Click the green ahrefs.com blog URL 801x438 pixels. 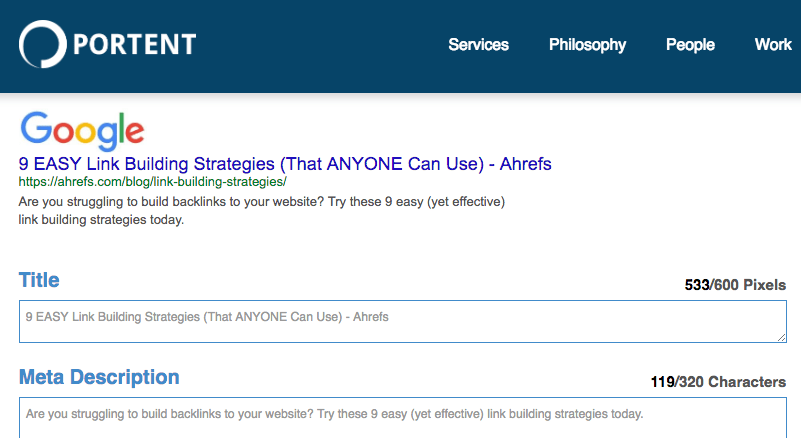click(153, 182)
